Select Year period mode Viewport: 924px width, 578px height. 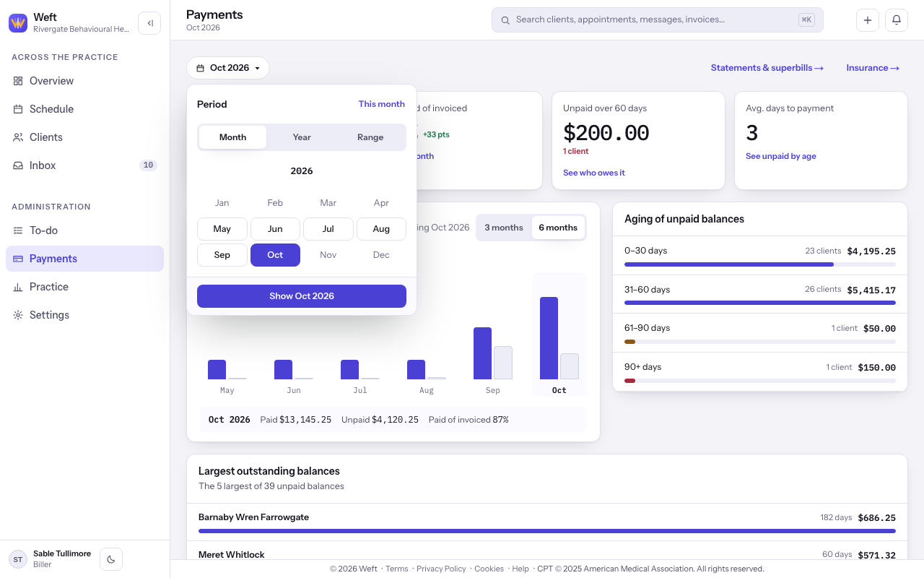point(302,137)
